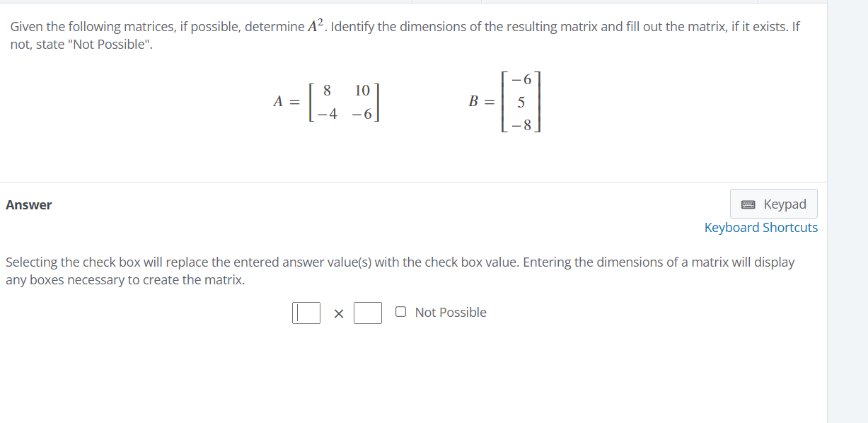Enable the Not Possible answer option

point(400,311)
